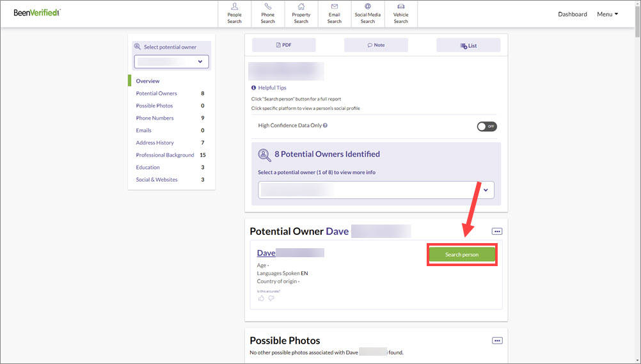Open the Menu dropdown in header
This screenshot has width=641, height=364.
[608, 14]
